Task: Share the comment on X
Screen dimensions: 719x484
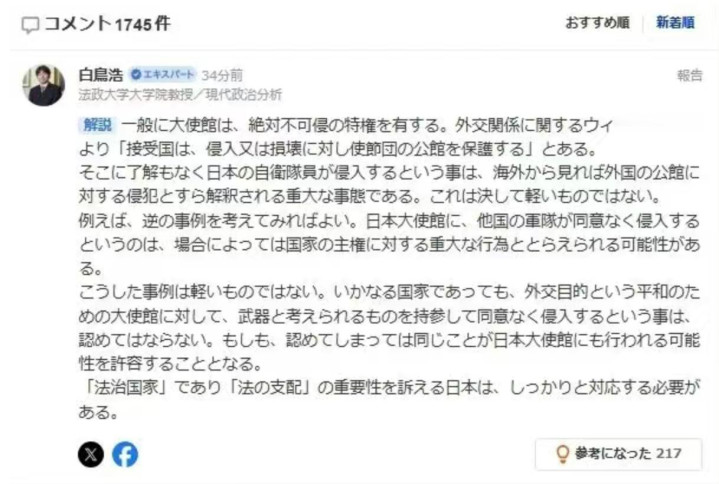Action: click(91, 454)
